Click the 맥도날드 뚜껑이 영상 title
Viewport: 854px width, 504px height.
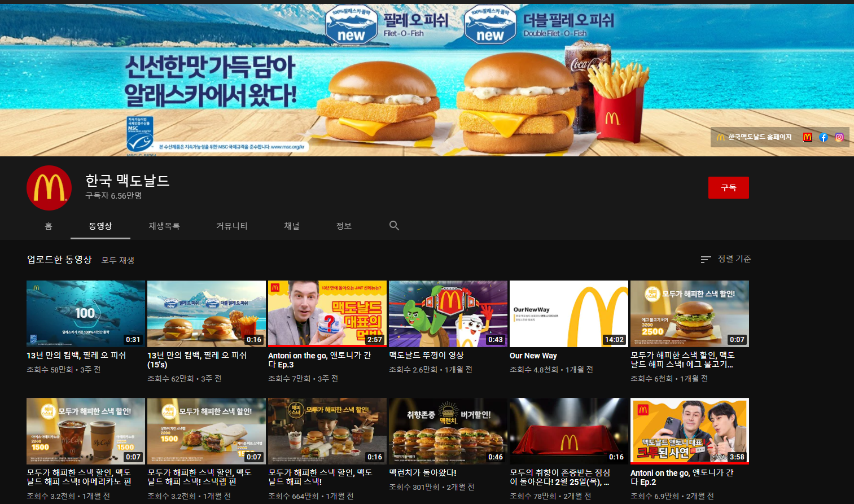tap(426, 356)
